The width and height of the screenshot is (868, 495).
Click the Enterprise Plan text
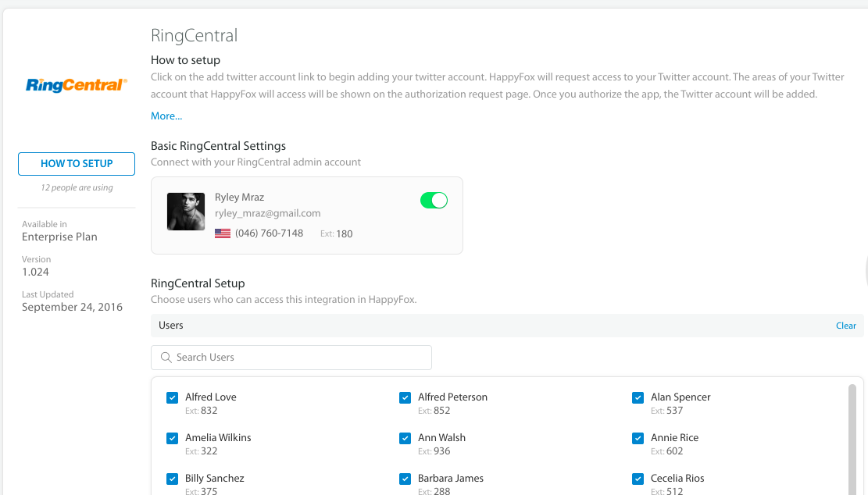pyautogui.click(x=60, y=237)
